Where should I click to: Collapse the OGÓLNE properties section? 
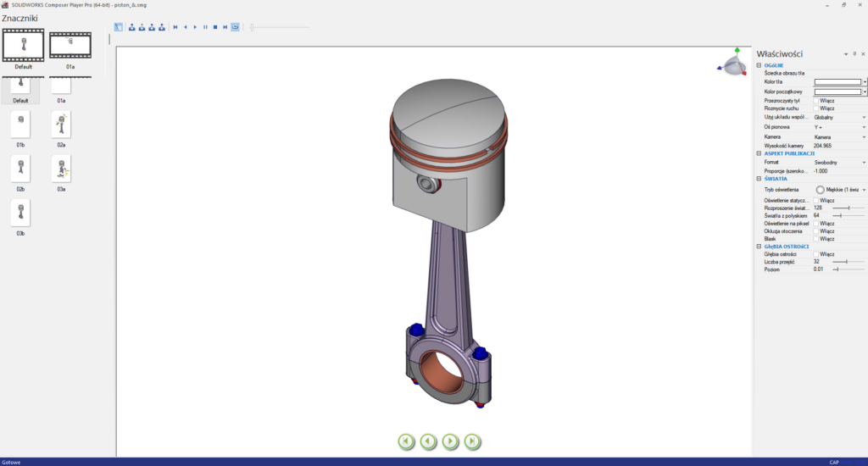[759, 65]
